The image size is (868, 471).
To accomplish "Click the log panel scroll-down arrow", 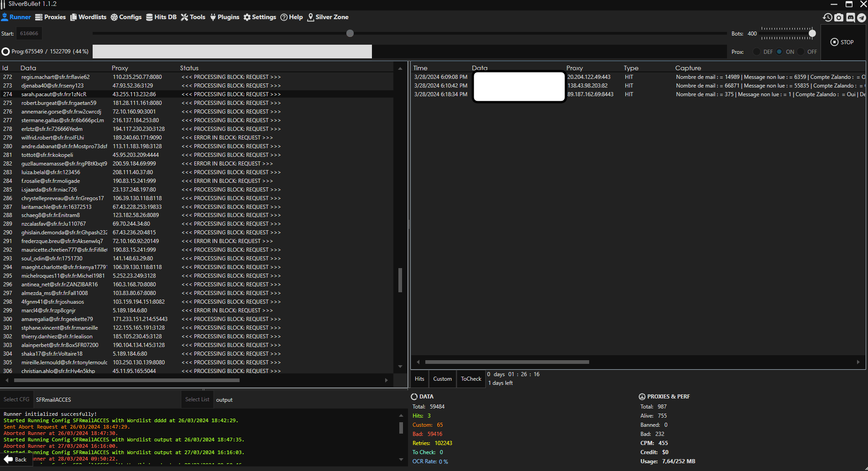I will point(401,459).
